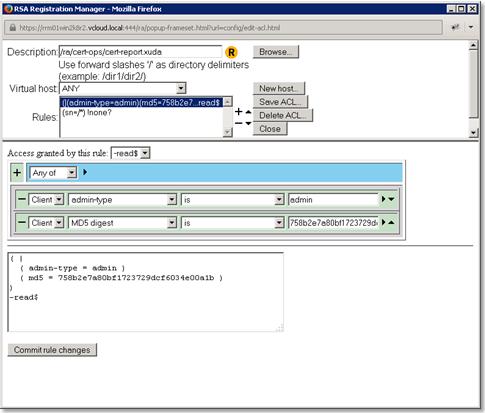Click toolbar icon right of address bar
Screen dimensions: 485x413
[x=455, y=27]
